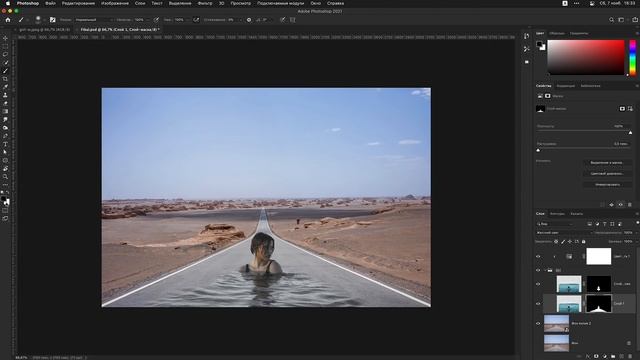The height and width of the screenshot is (360, 640).
Task: Click the search magnifier icon top right
Action: click(611, 20)
